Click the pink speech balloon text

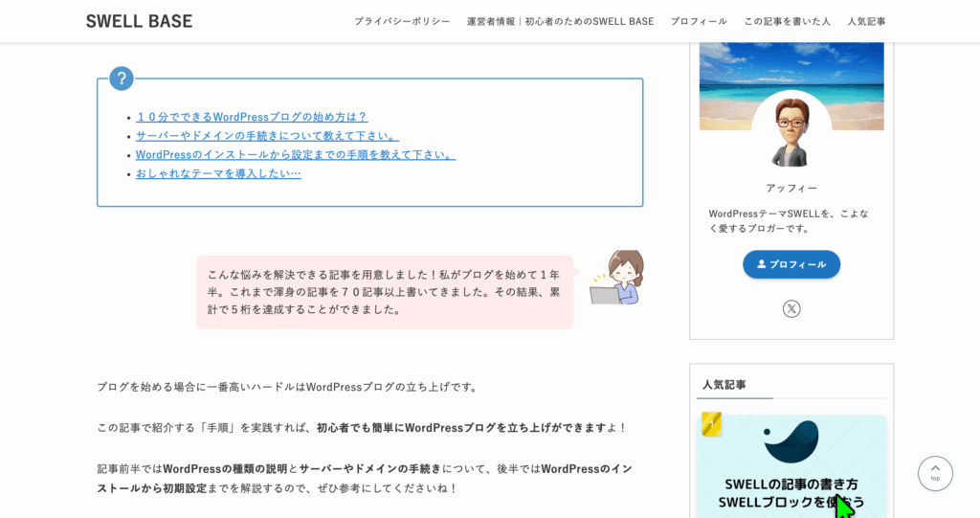pyautogui.click(x=385, y=292)
